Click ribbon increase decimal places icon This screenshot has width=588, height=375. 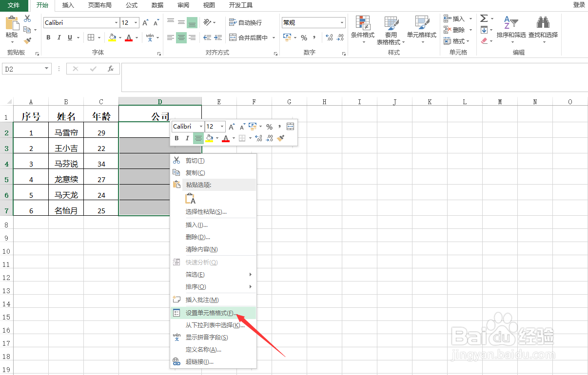click(329, 37)
